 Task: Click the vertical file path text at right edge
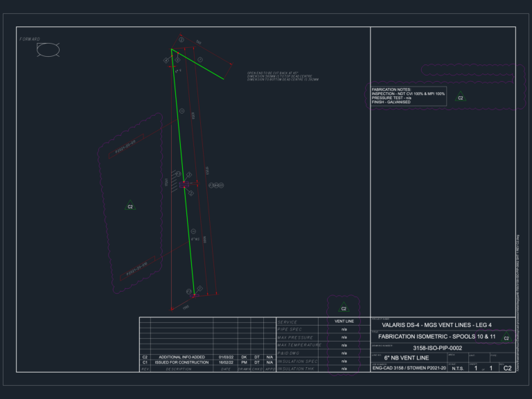[517, 303]
